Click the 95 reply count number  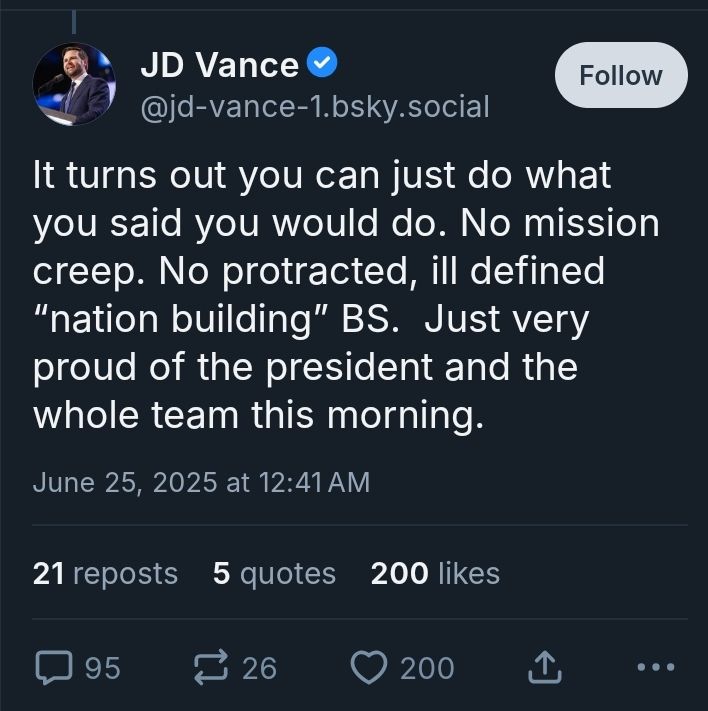click(103, 668)
